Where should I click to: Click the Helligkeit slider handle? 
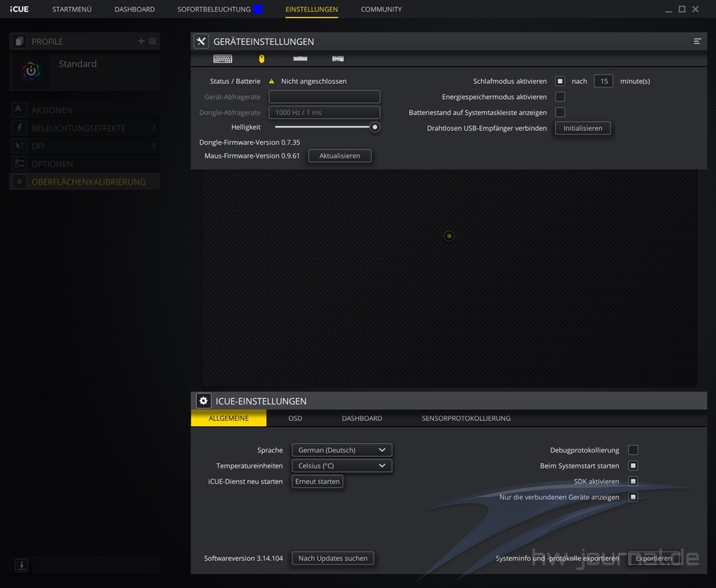374,127
